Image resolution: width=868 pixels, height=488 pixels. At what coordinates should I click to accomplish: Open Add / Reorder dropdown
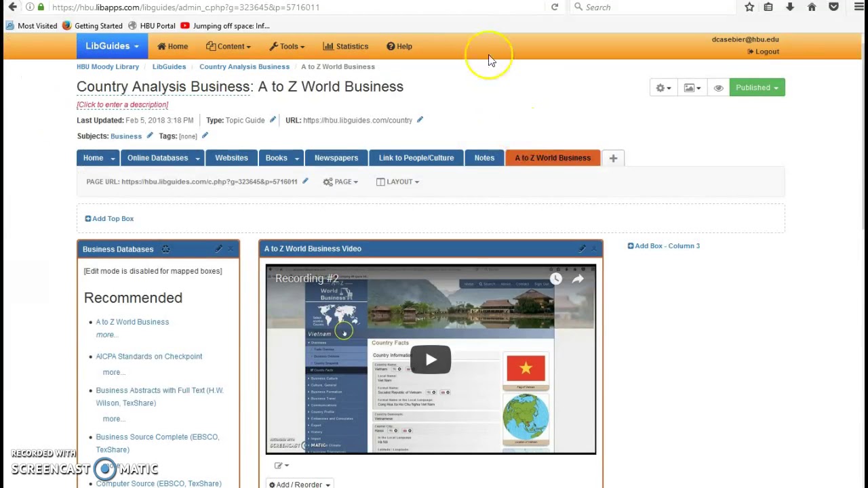299,484
